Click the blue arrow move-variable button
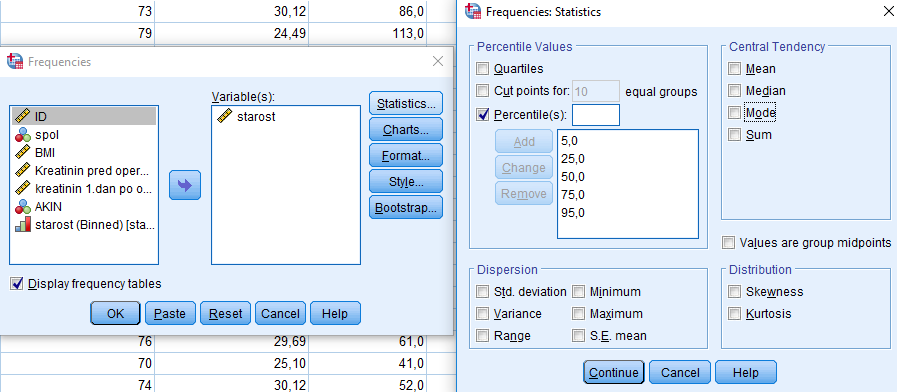Image resolution: width=897 pixels, height=392 pixels. click(185, 185)
